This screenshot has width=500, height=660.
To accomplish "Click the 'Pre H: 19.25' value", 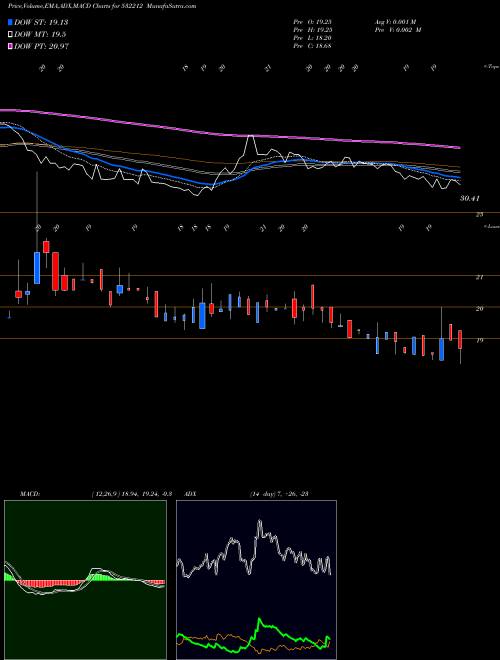I will (x=312, y=30).
